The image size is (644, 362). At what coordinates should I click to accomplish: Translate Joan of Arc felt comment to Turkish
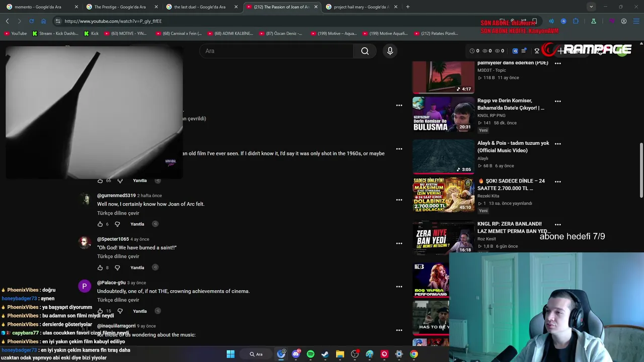(x=118, y=213)
